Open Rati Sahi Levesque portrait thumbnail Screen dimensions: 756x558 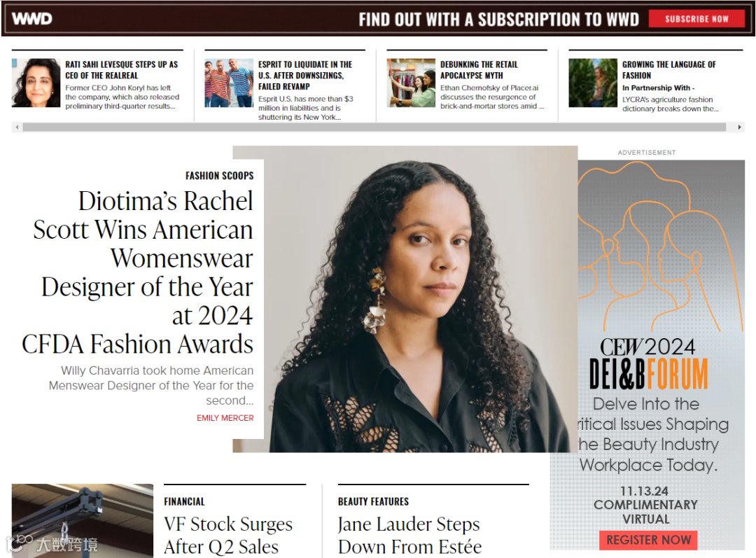[36, 83]
